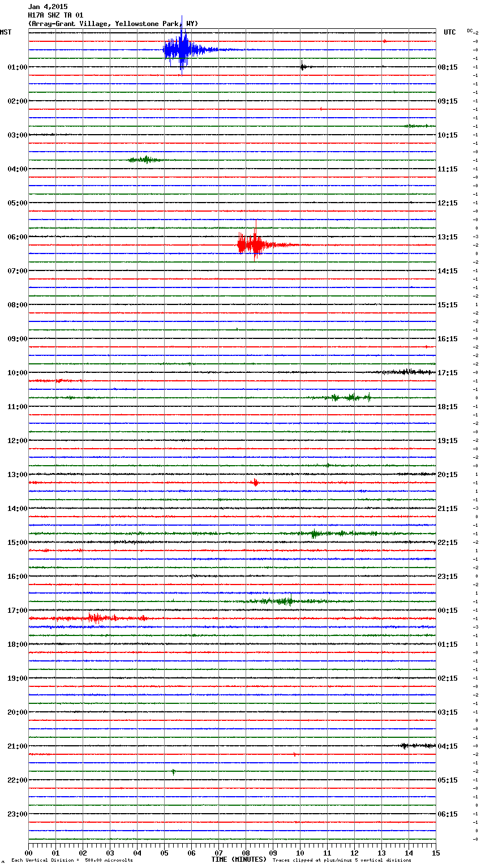Click minute tick label 08 on bottom axis

point(246,853)
